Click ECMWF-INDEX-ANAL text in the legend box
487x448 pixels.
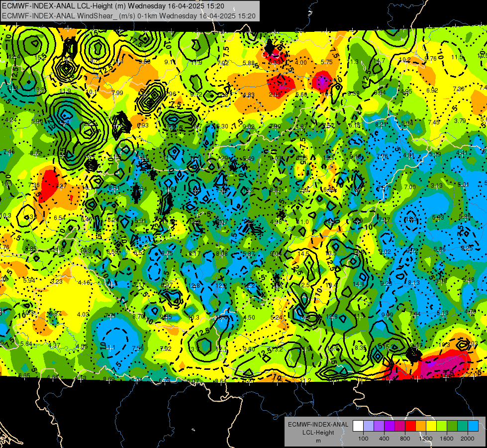point(318,425)
